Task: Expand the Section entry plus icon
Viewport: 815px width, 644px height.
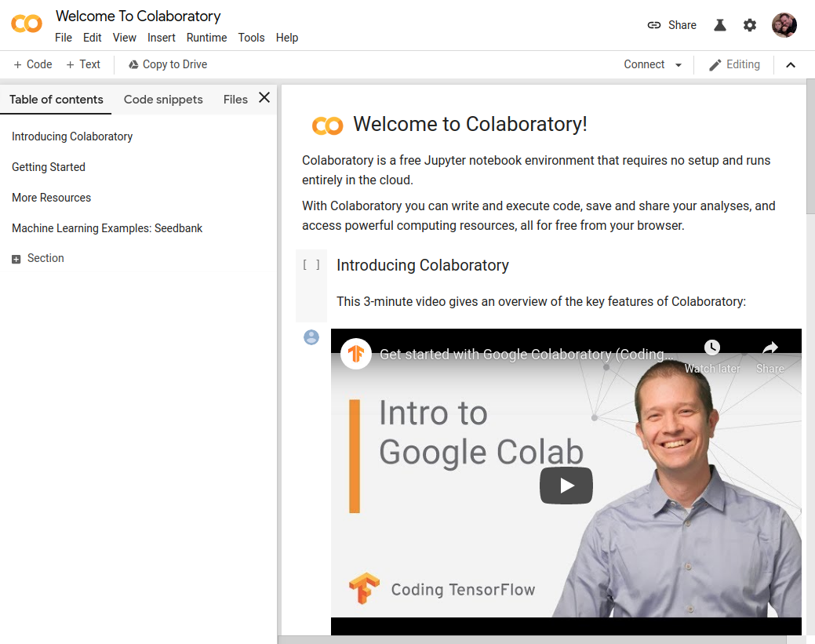Action: coord(16,259)
